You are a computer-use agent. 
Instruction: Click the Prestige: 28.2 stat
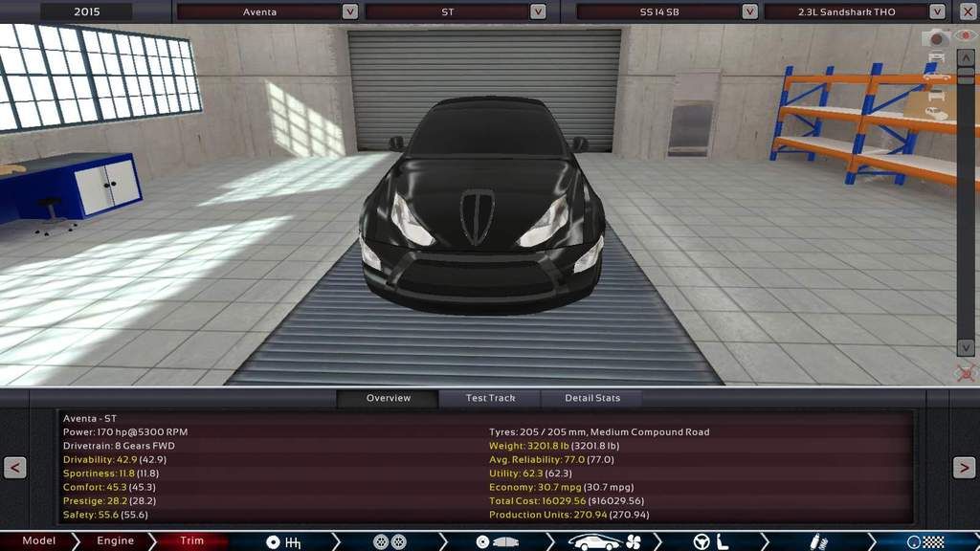coord(109,501)
